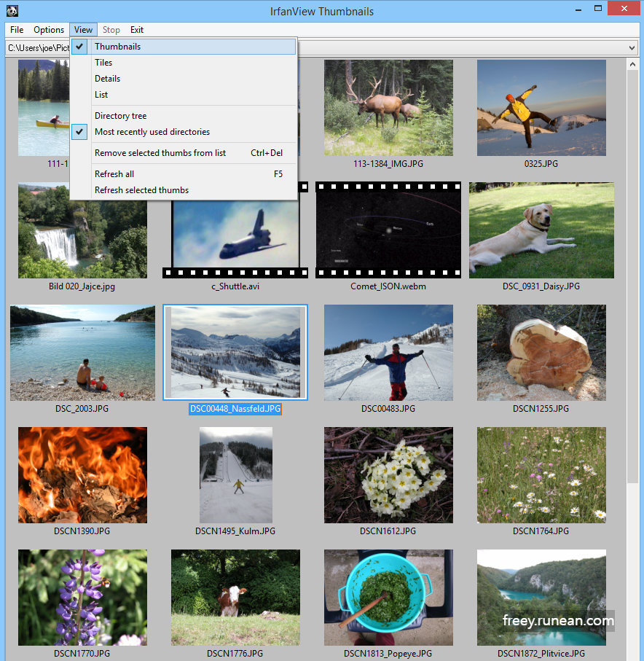Select the 0325.JPG jumping person thumbnail

(541, 108)
